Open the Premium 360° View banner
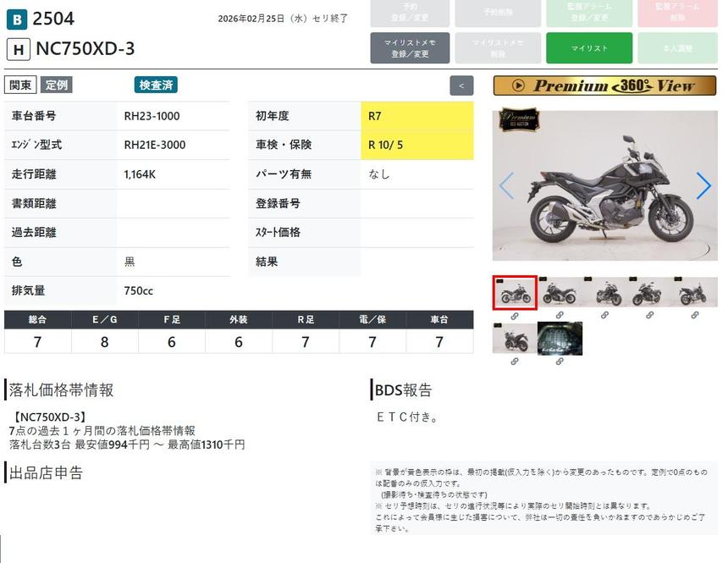The height and width of the screenshot is (563, 728). pos(604,86)
